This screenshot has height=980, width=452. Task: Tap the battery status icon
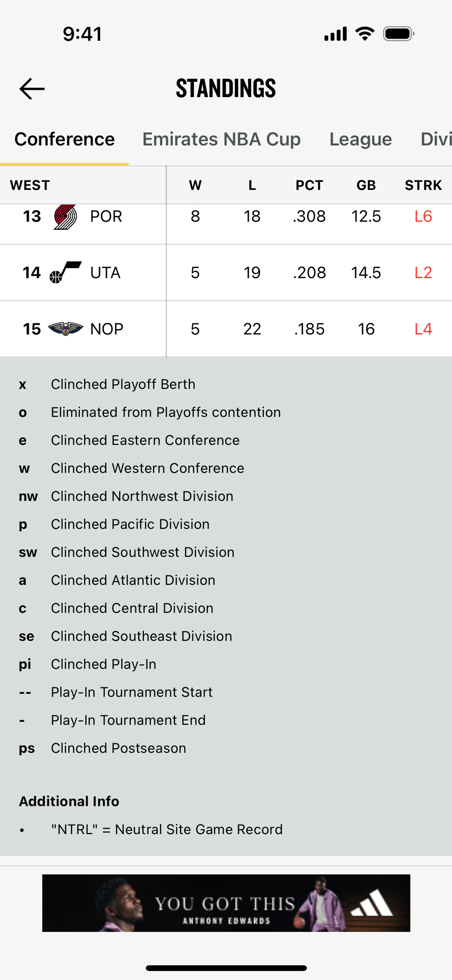click(x=398, y=34)
